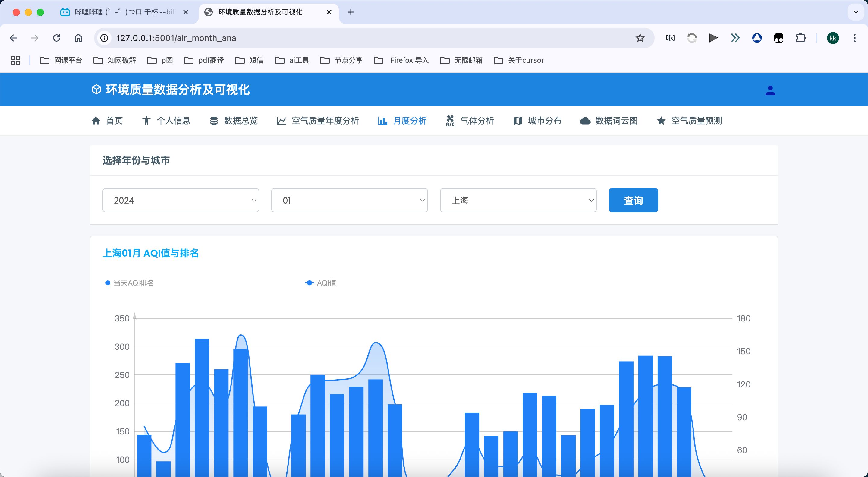Screen dimensions: 868x477
Task: Bookmark this page with the star icon
Action: point(640,38)
